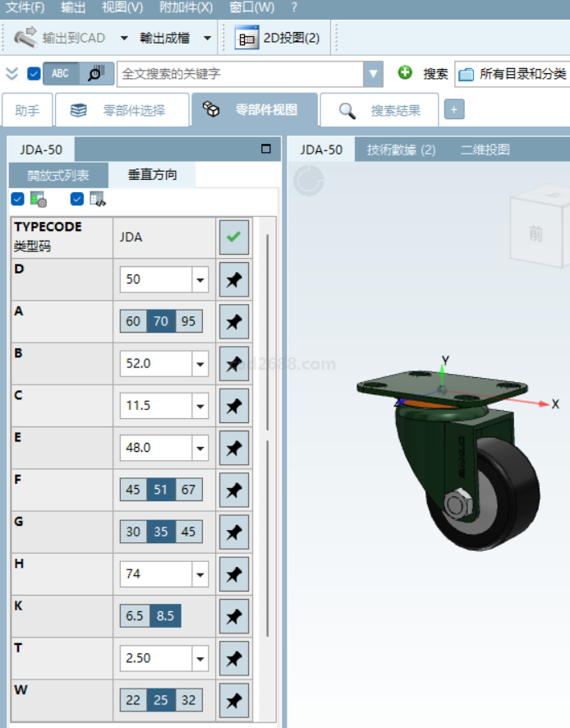Click the green checkmark beside TYPECODE
Screen dimensions: 570x728
pos(234,237)
